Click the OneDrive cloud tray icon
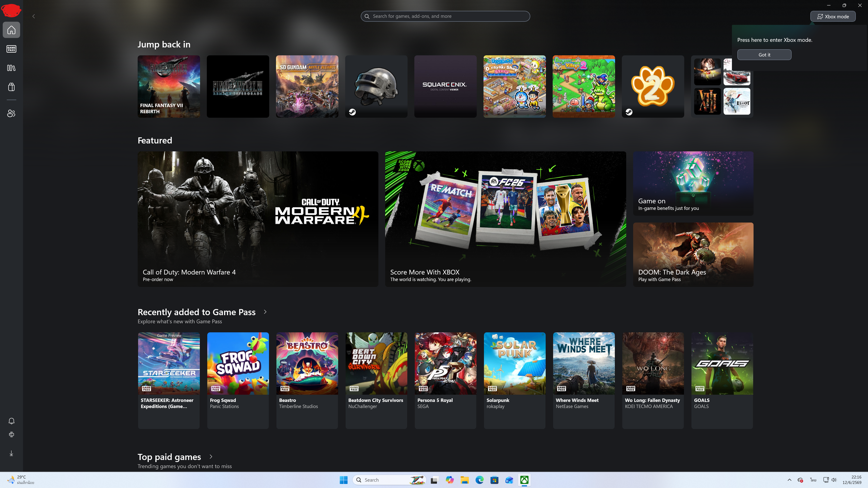Image resolution: width=868 pixels, height=488 pixels. tap(801, 480)
